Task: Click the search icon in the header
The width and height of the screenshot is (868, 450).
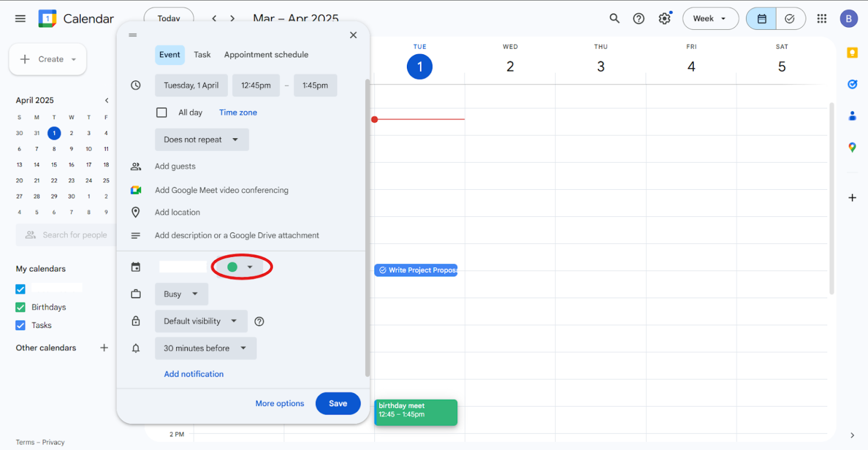Action: click(x=614, y=18)
